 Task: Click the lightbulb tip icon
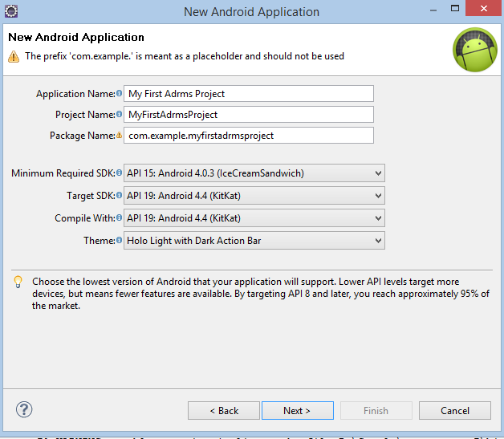click(18, 282)
